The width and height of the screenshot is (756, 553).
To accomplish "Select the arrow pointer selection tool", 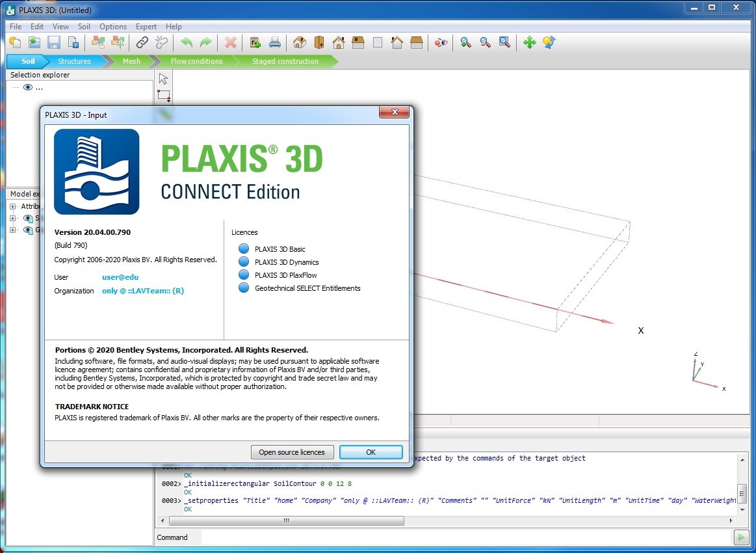I will (163, 79).
